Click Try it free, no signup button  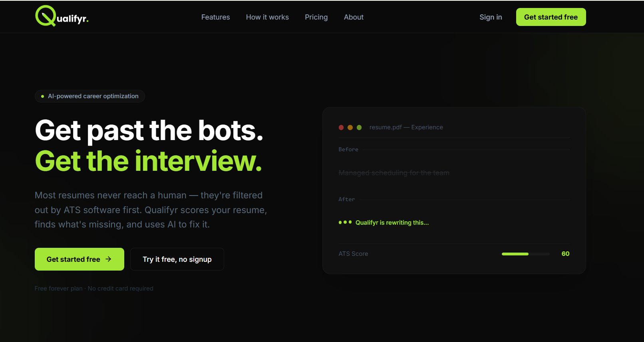[177, 259]
